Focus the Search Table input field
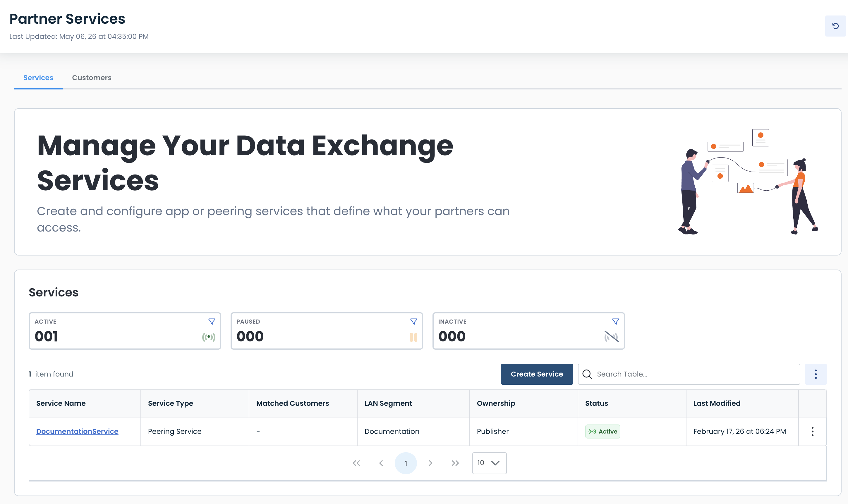Screen dimensions: 848x504 coord(689,374)
